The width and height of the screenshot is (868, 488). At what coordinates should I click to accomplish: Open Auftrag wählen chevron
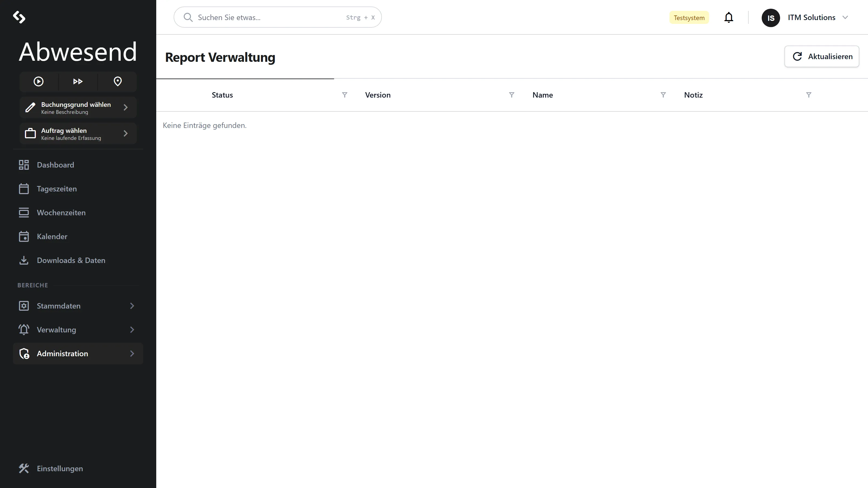[x=126, y=133]
